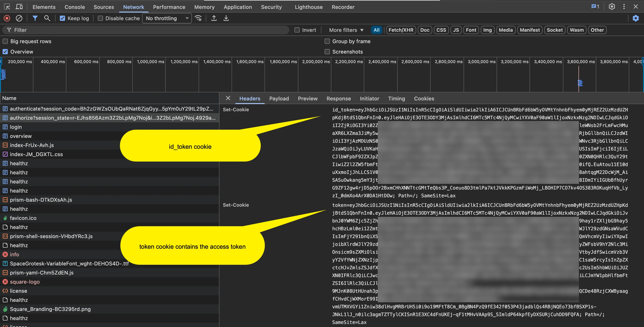Expand the More filters dropdown
Screen dimensions: 644x327
(346, 30)
